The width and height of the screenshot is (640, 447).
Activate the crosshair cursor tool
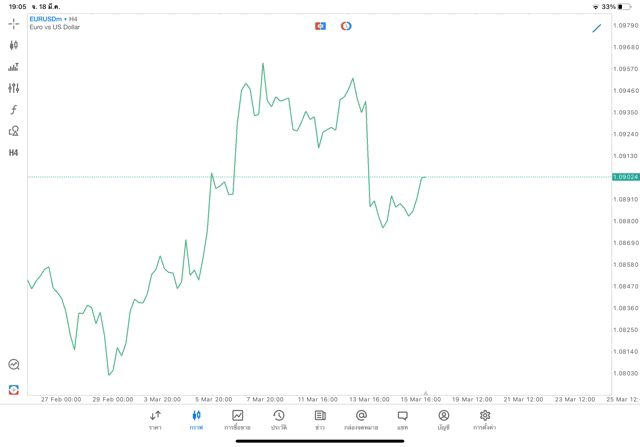click(14, 23)
